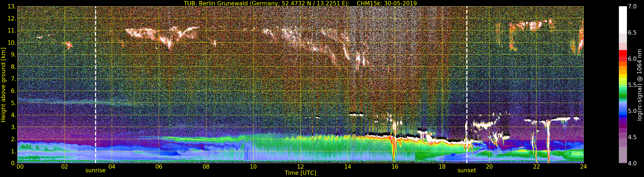Click the height axis tick "3."
This screenshot has height=177, width=644.
tap(14, 127)
